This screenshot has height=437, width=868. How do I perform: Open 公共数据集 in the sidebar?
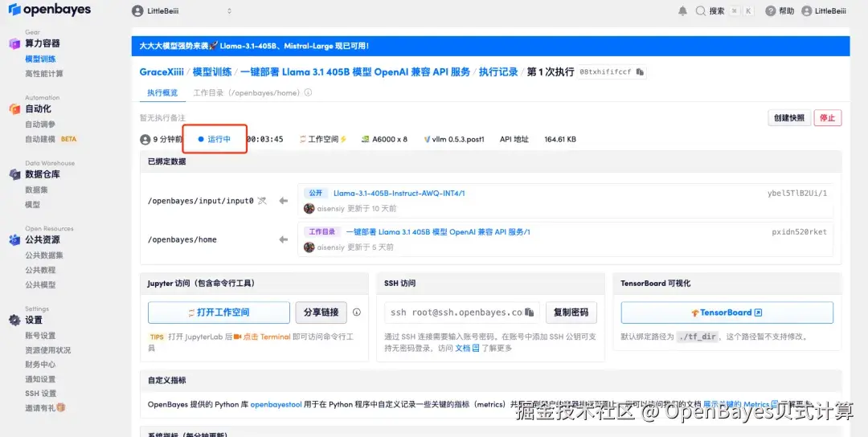pos(44,255)
